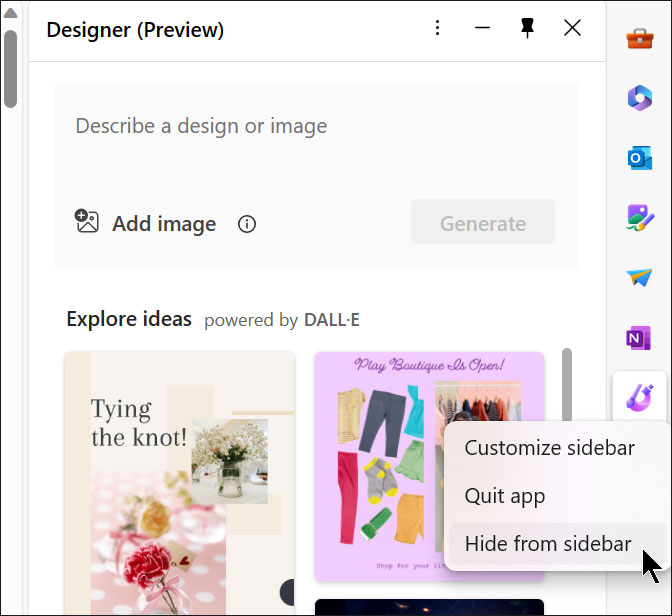The height and width of the screenshot is (616, 672).
Task: Minimize the Designer pane
Action: (483, 29)
